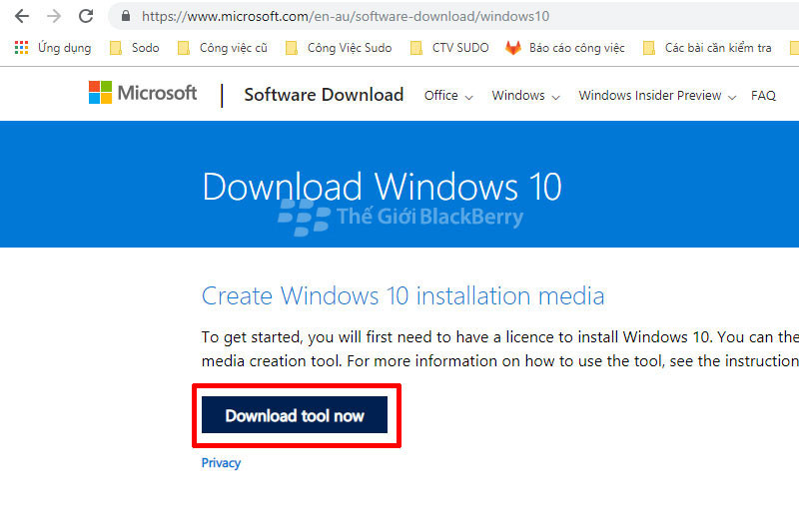Click the address bar URL field
This screenshot has height=532, width=799.
point(453,16)
